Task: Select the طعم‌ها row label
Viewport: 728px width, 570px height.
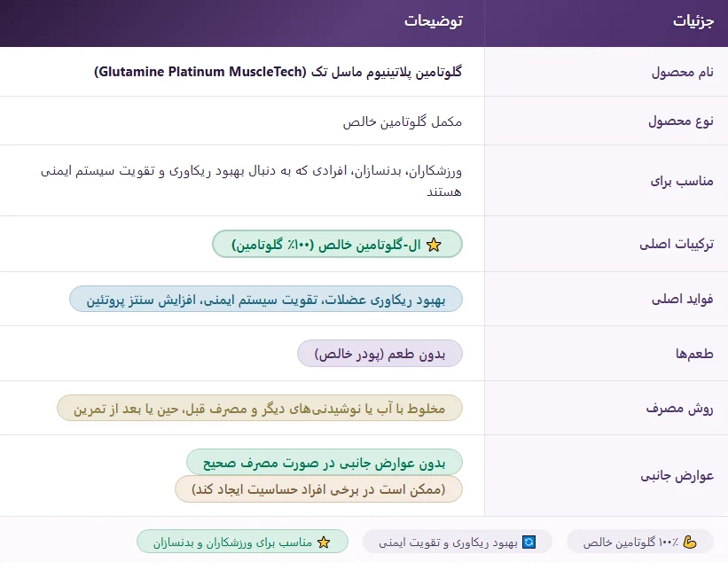Action: [694, 354]
